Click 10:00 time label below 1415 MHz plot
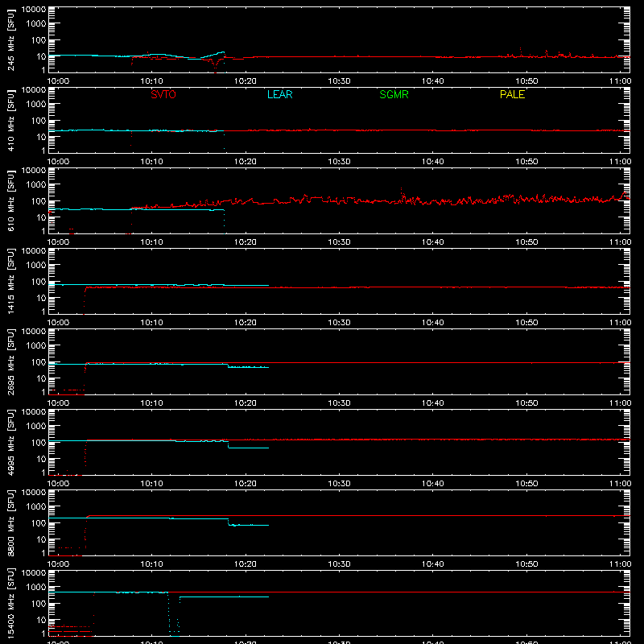 (x=58, y=323)
